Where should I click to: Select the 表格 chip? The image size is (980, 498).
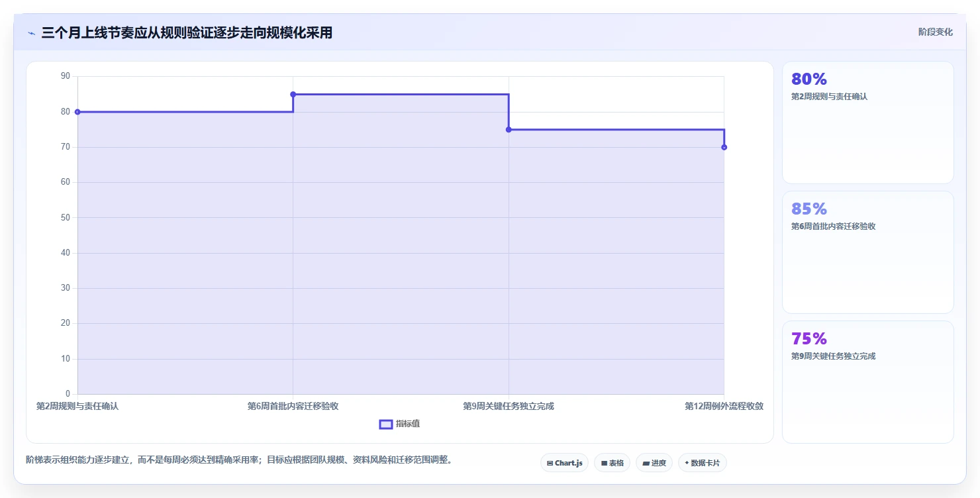click(x=612, y=463)
